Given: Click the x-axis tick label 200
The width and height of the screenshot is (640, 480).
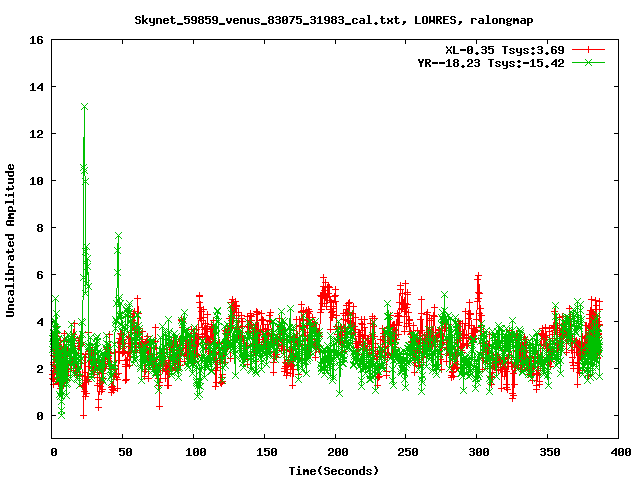Looking at the screenshot, I should coord(338,452).
